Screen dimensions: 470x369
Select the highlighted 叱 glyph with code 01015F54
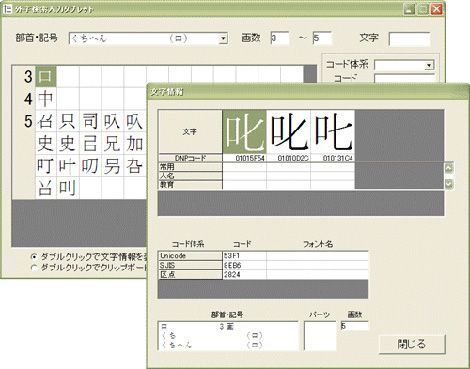(244, 132)
